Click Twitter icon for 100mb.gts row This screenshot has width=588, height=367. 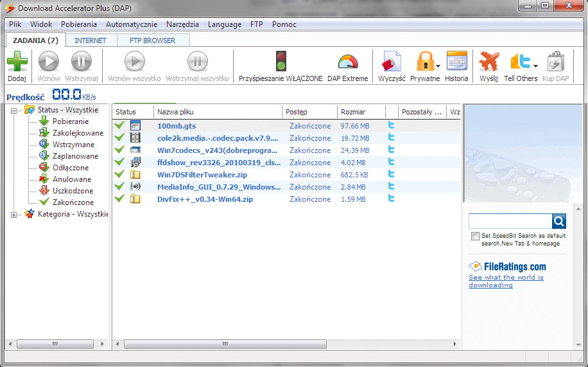[392, 126]
